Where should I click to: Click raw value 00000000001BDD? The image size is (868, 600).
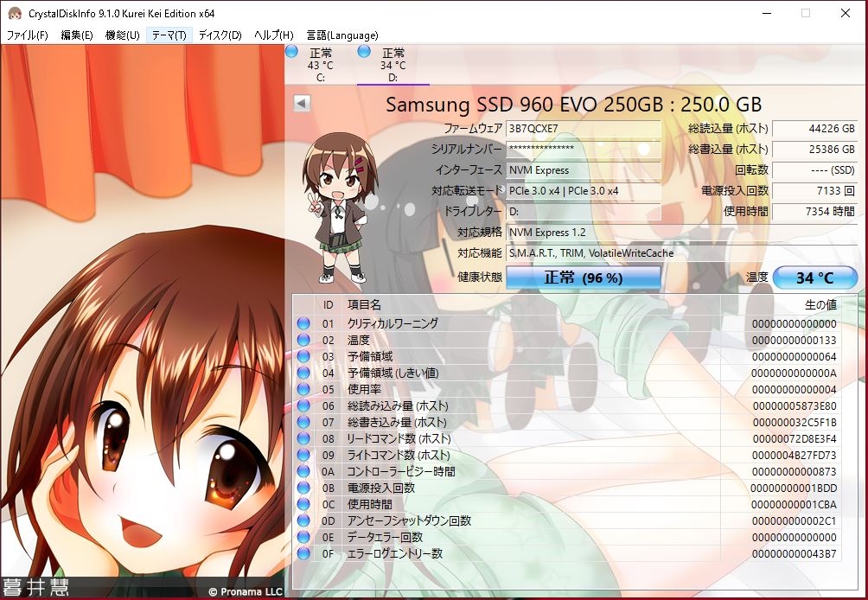[794, 488]
